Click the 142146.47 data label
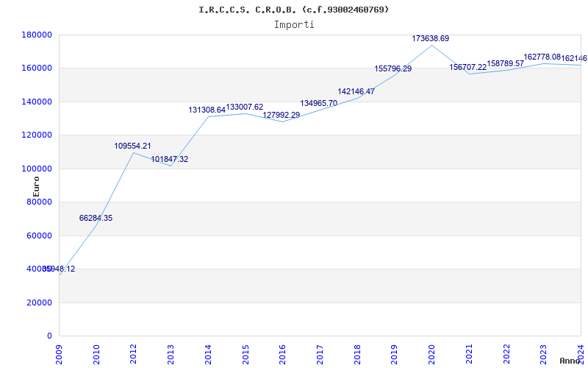588x368 pixels. click(x=356, y=92)
